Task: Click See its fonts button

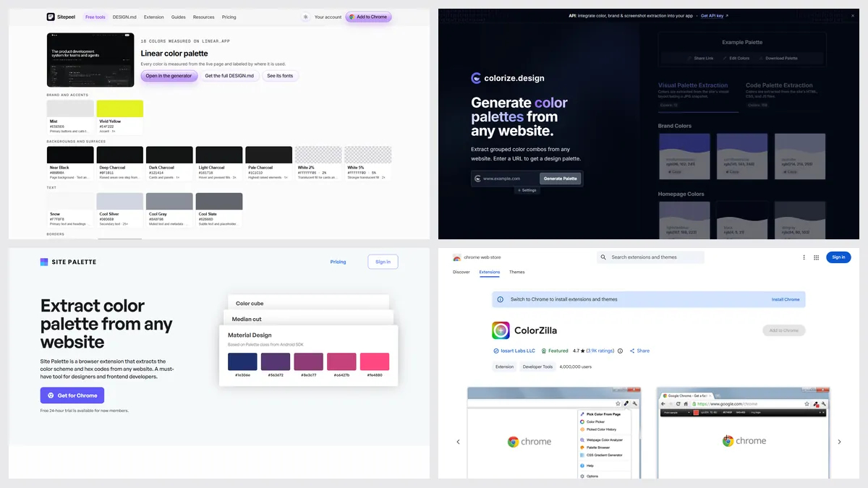Action: [x=280, y=76]
